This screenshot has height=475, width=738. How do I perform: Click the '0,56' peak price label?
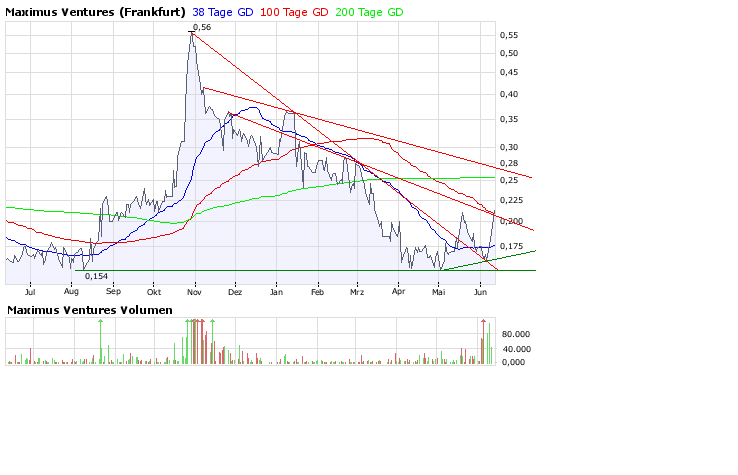[202, 27]
